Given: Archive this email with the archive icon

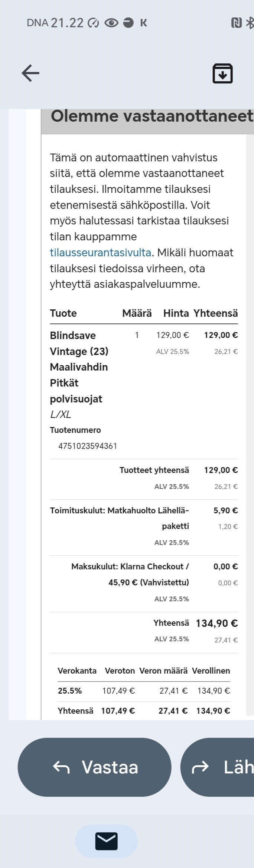Looking at the screenshot, I should [222, 73].
